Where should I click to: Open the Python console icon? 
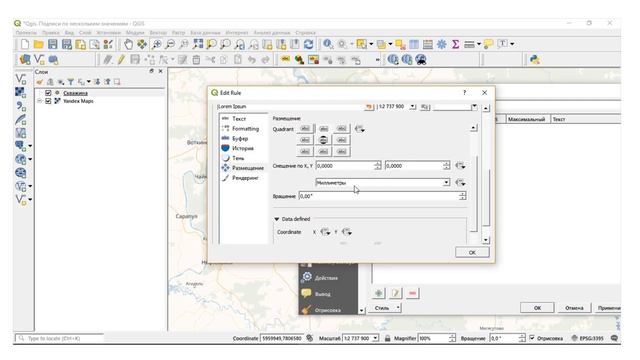[535, 60]
